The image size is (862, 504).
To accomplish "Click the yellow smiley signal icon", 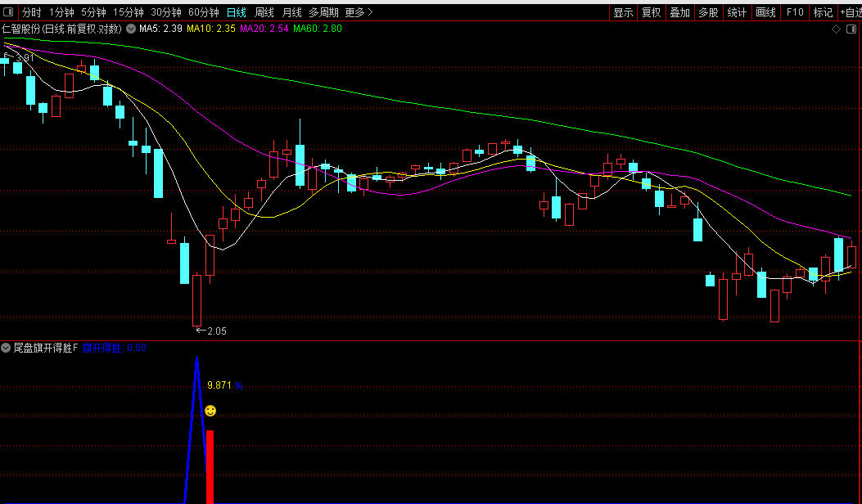I will pyautogui.click(x=210, y=411).
